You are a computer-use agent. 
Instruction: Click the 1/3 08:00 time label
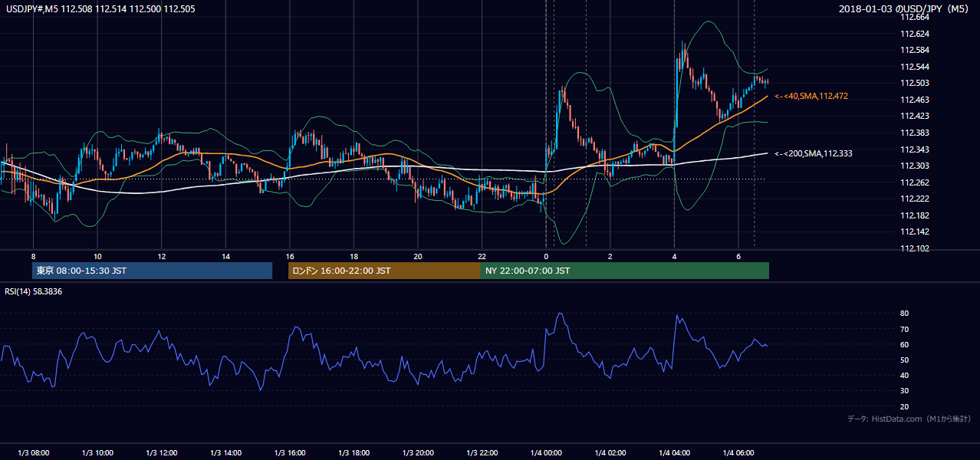pos(33,453)
